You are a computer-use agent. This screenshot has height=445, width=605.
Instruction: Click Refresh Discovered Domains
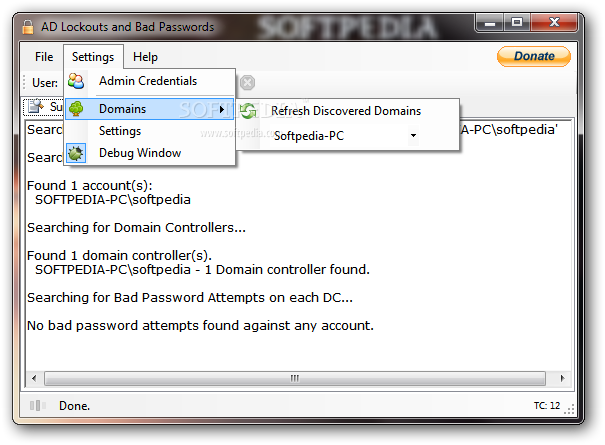[346, 111]
